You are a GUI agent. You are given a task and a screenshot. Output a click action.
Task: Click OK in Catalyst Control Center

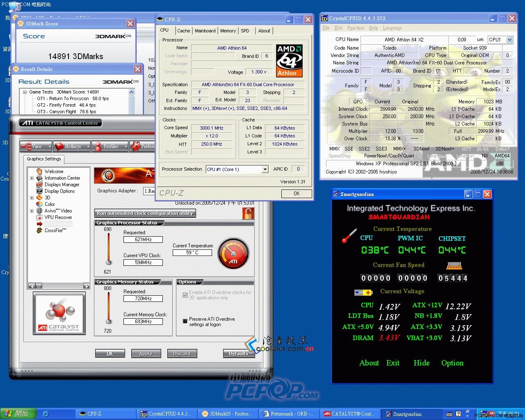pyautogui.click(x=110, y=354)
